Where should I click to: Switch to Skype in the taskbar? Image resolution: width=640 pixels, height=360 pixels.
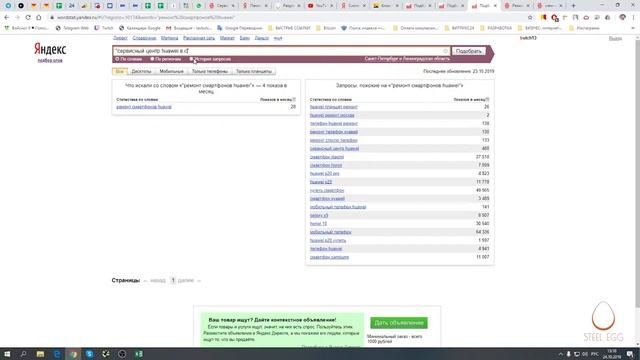click(89, 354)
